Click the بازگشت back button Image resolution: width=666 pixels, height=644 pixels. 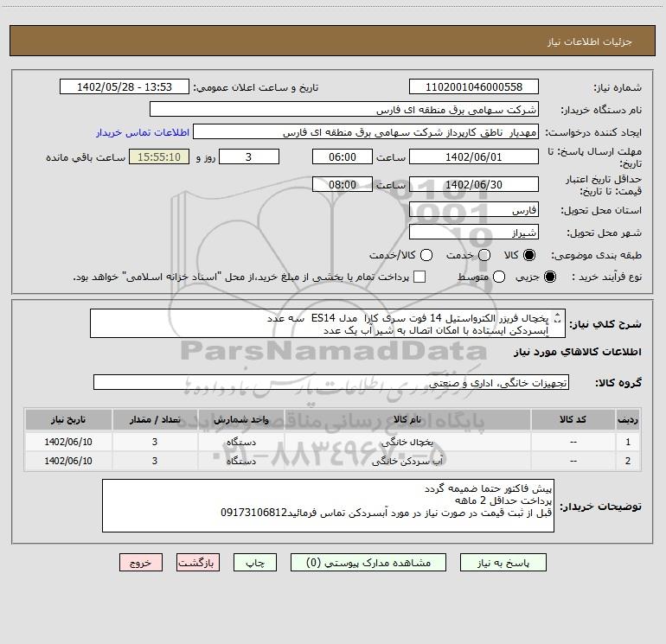198,563
